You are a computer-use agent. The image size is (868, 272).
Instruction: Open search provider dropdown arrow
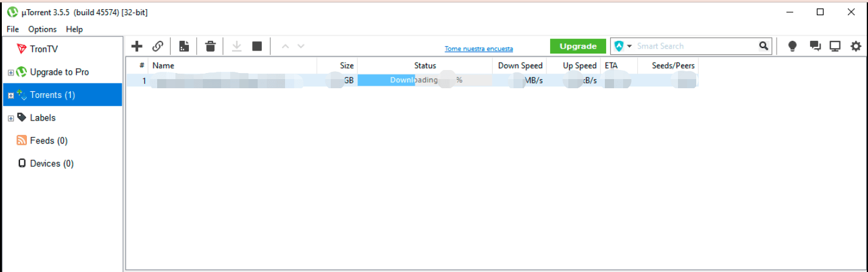[x=630, y=46]
